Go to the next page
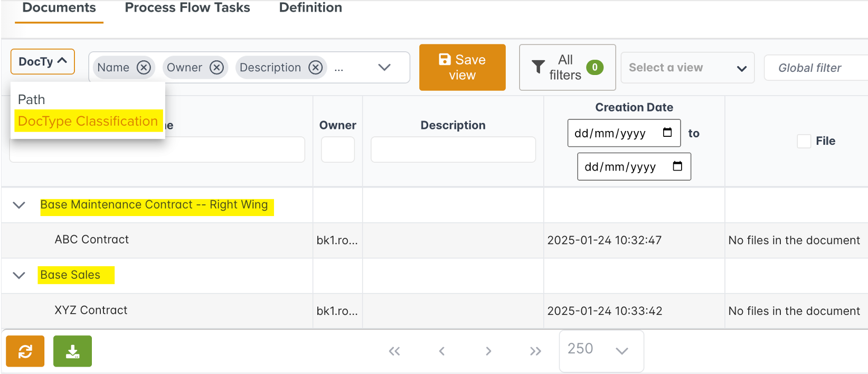 point(488,351)
